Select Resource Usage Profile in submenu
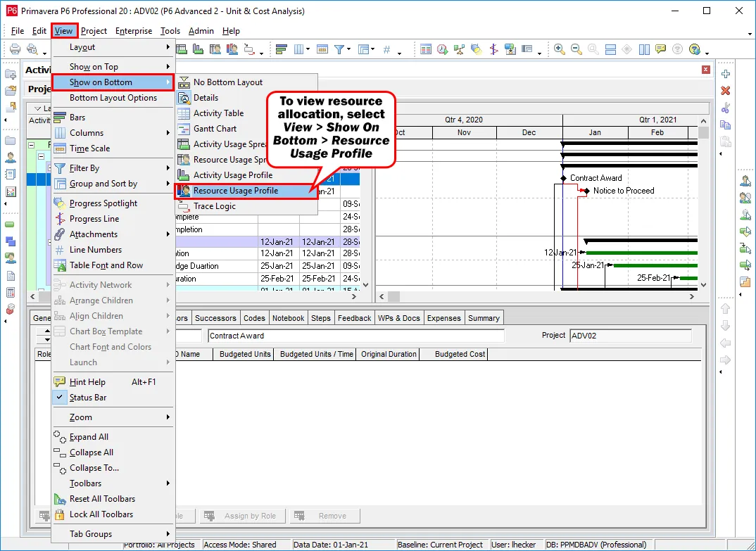This screenshot has width=756, height=551. click(x=235, y=191)
